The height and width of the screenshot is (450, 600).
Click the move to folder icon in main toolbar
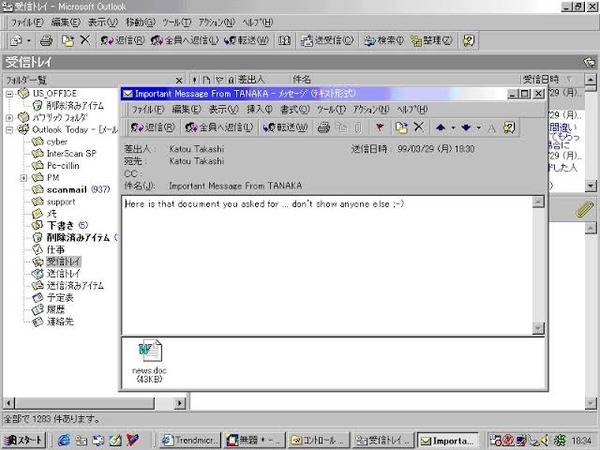tap(68, 40)
